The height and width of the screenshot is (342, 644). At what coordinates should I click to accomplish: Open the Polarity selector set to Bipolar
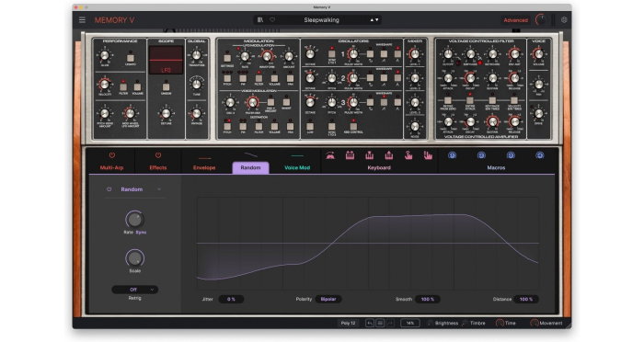click(x=328, y=300)
